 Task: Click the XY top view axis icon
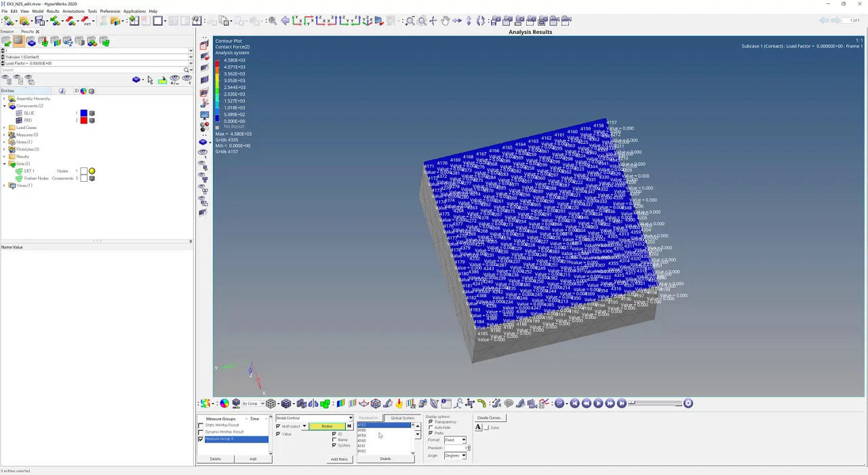tap(296, 21)
